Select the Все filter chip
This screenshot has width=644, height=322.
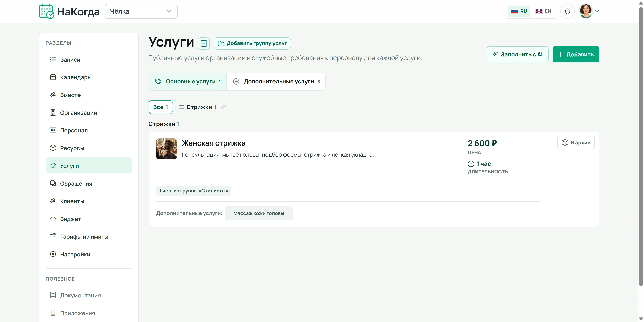(161, 107)
